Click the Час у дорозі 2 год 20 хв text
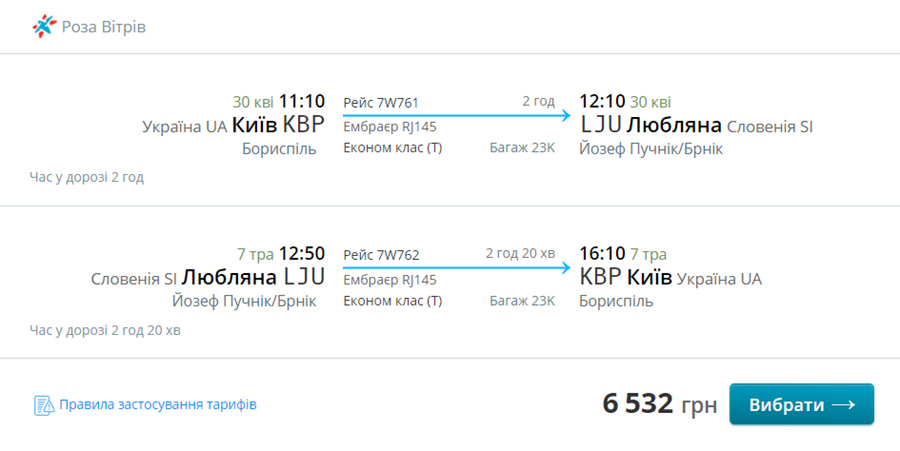 105,331
